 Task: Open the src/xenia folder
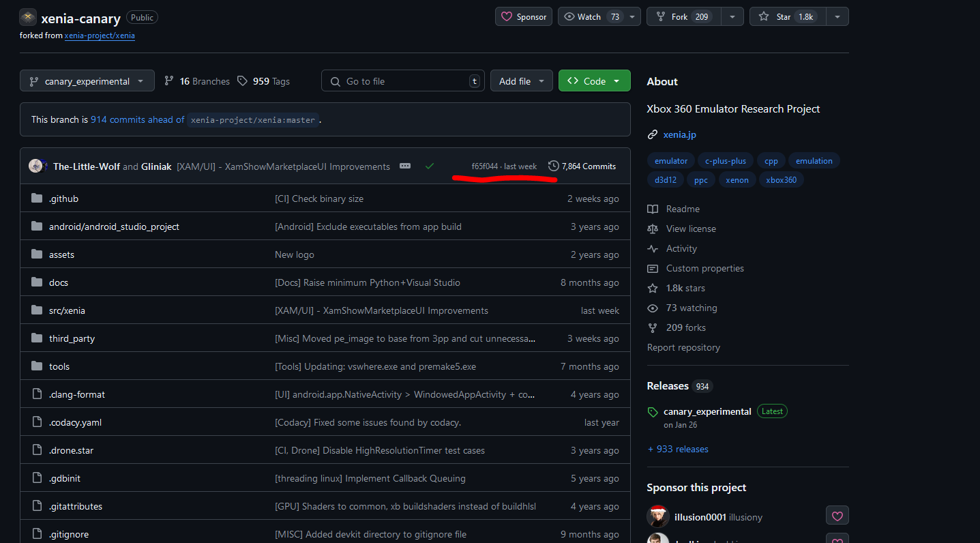67,310
